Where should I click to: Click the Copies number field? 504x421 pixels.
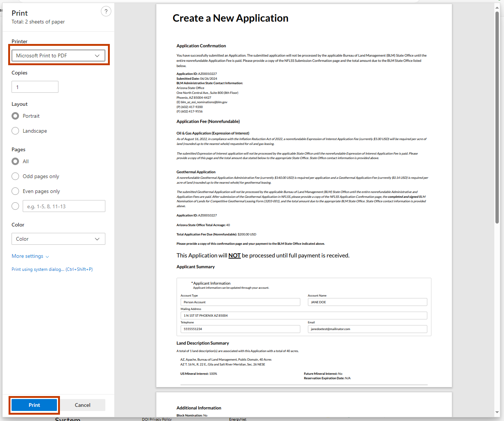pyautogui.click(x=35, y=87)
